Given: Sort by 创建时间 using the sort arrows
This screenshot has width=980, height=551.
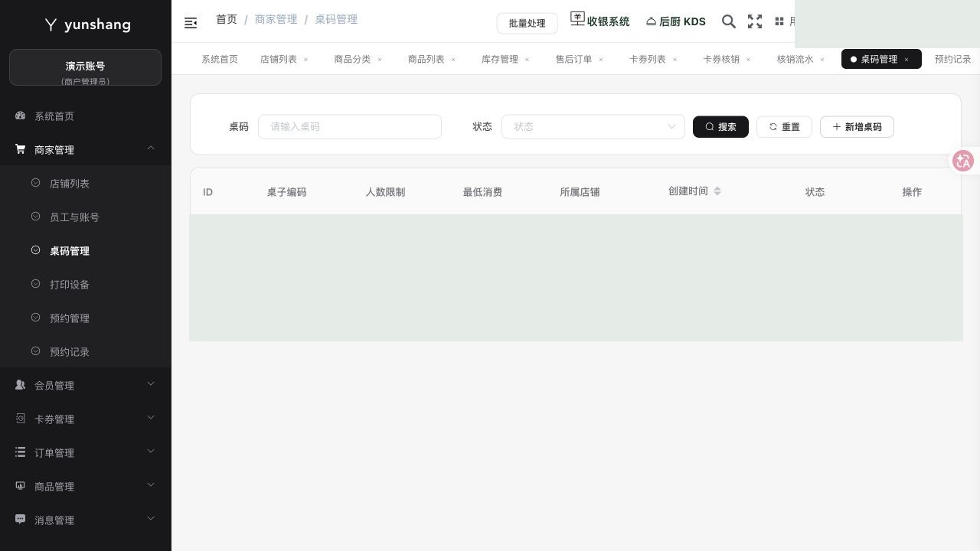Looking at the screenshot, I should [717, 191].
